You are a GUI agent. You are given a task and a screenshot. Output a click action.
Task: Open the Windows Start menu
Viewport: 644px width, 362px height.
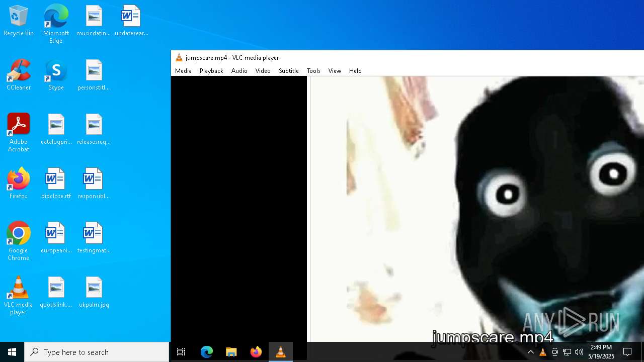coord(12,352)
